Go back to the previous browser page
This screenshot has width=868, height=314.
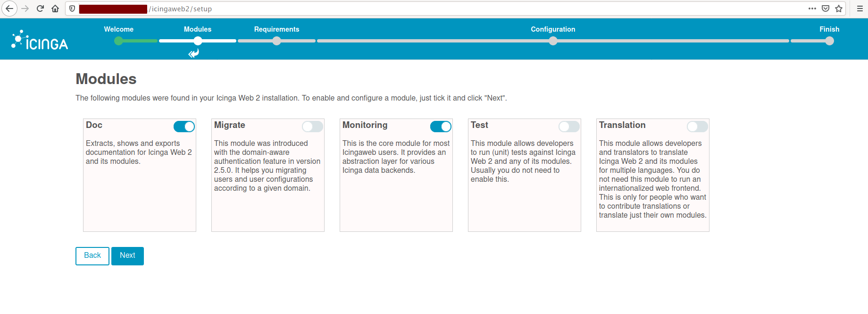pyautogui.click(x=9, y=8)
